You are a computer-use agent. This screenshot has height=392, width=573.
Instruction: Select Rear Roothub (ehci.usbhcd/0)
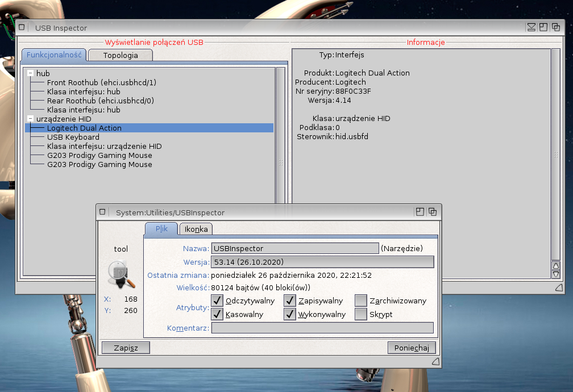(101, 101)
